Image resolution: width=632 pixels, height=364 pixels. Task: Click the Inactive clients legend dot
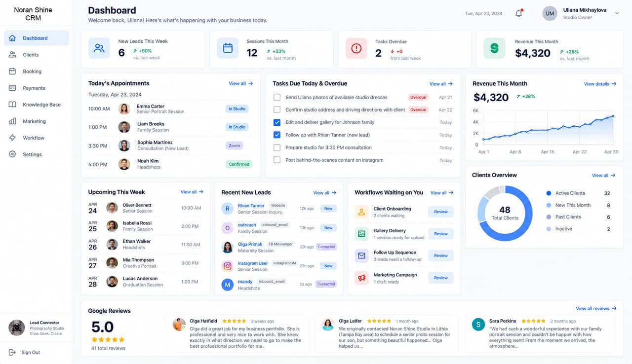pyautogui.click(x=549, y=229)
